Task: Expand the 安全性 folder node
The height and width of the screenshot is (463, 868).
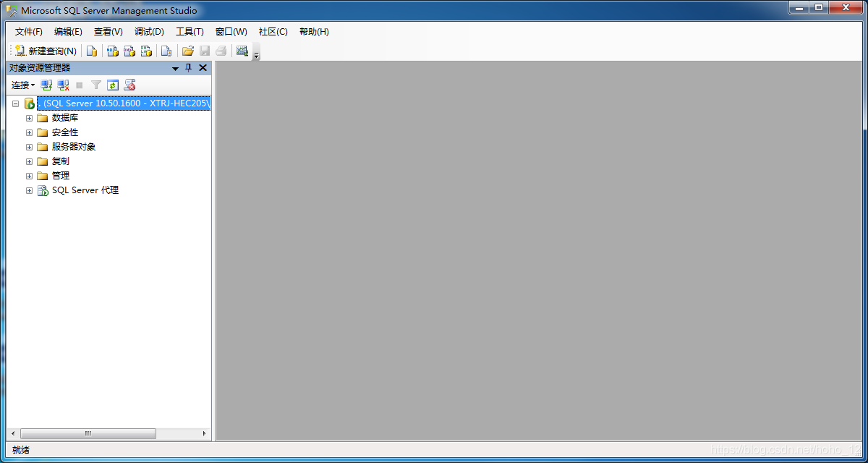Action: [30, 132]
